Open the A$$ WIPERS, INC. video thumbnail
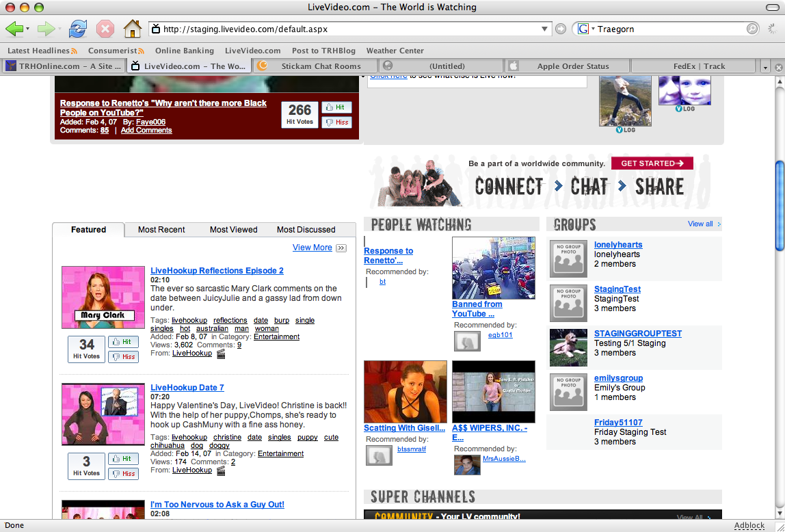 point(494,392)
